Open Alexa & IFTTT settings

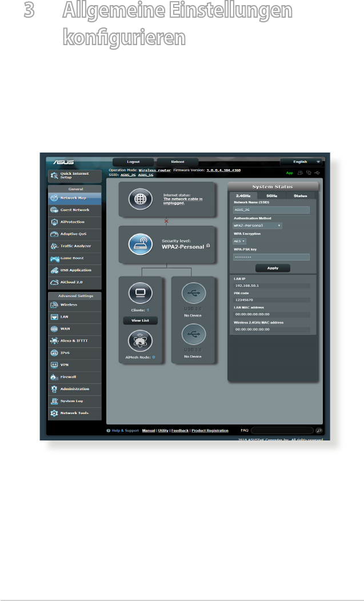pos(75,340)
